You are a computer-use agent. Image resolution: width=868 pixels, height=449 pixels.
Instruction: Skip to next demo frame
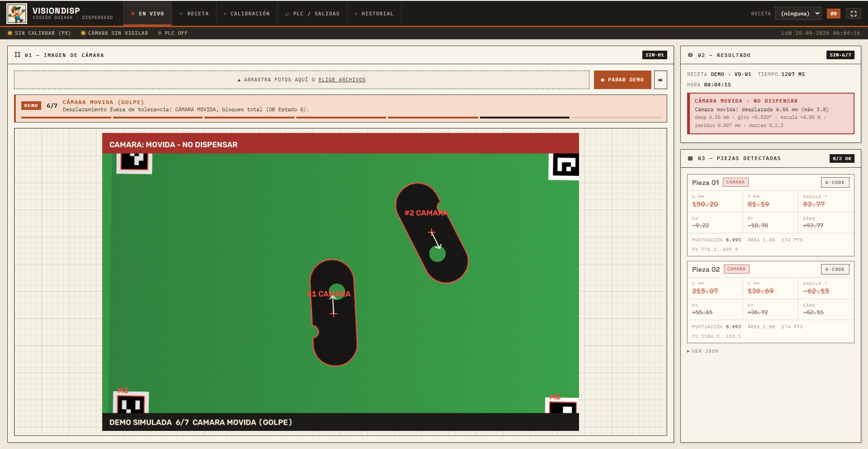(660, 80)
